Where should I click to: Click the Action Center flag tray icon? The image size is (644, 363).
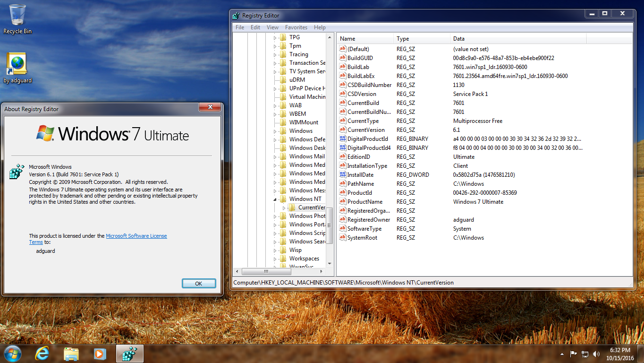click(x=574, y=354)
